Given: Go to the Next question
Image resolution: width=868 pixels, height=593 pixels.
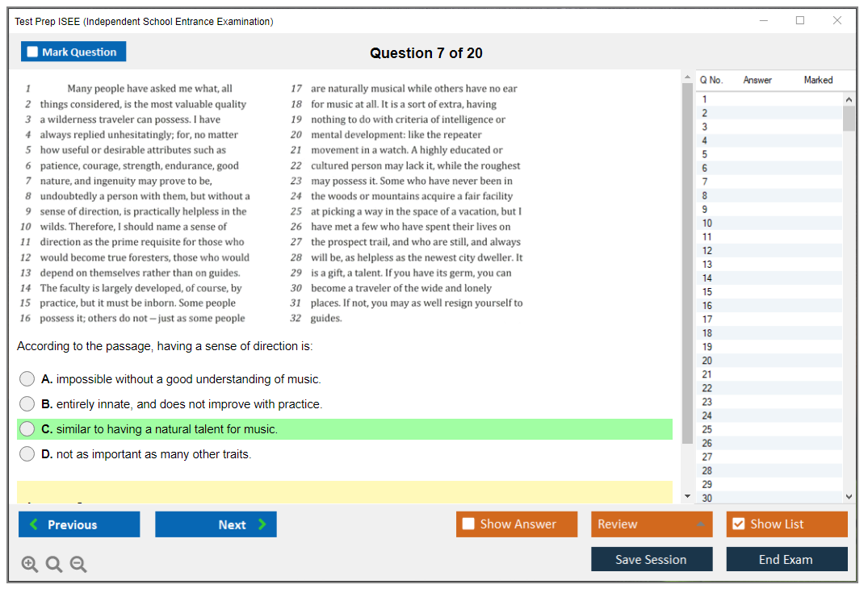Looking at the screenshot, I should pyautogui.click(x=216, y=524).
